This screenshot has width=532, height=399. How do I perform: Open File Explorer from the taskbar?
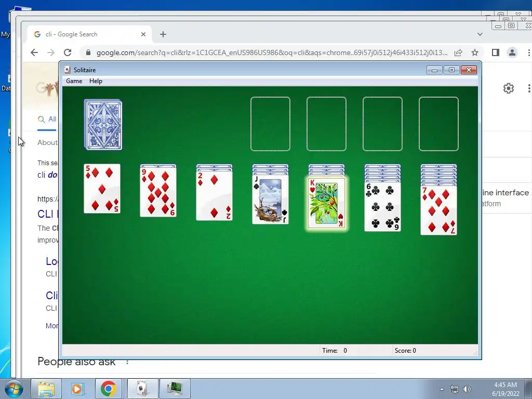point(46,389)
